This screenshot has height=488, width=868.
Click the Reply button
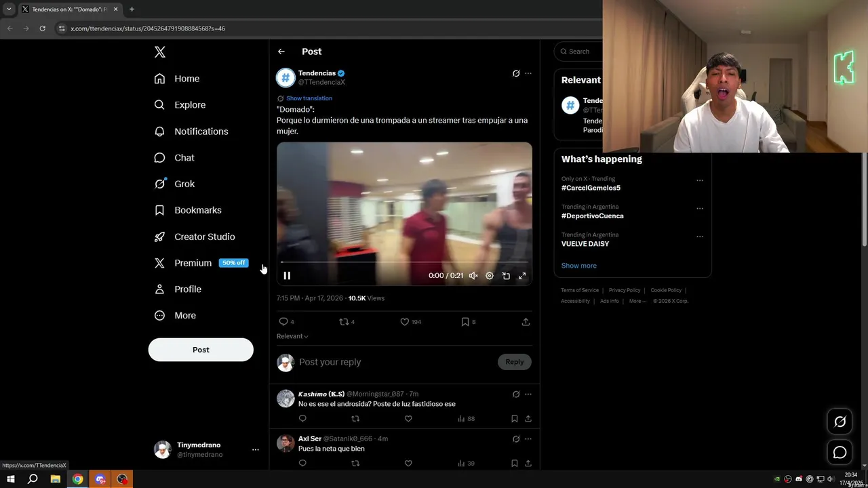tap(515, 362)
